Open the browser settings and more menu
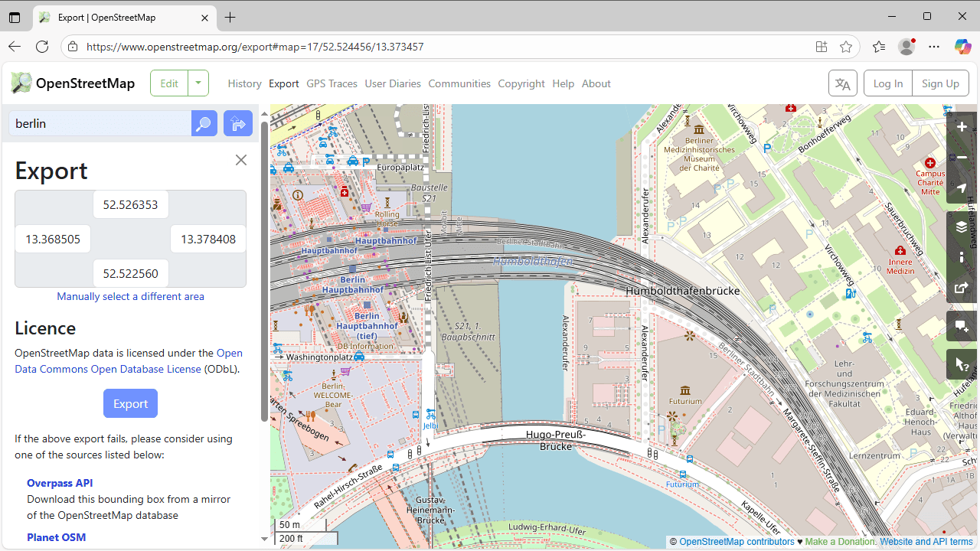 (x=934, y=47)
